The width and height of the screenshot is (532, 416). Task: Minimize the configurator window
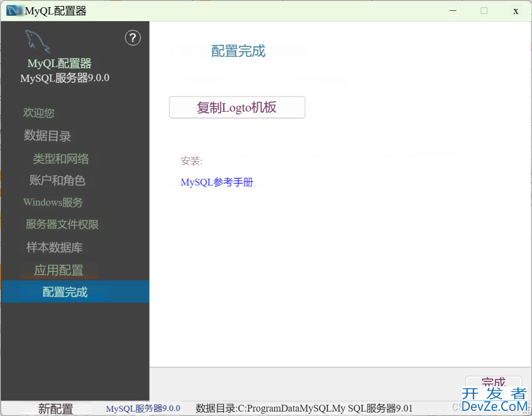click(x=453, y=11)
